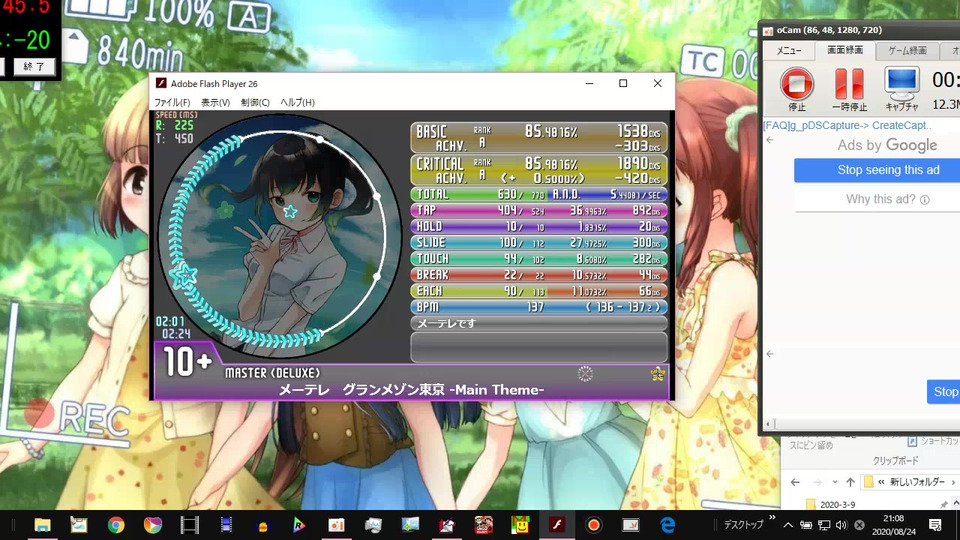
Task: Click the oCam horizontal scrollbar left arrow
Action: point(770,424)
